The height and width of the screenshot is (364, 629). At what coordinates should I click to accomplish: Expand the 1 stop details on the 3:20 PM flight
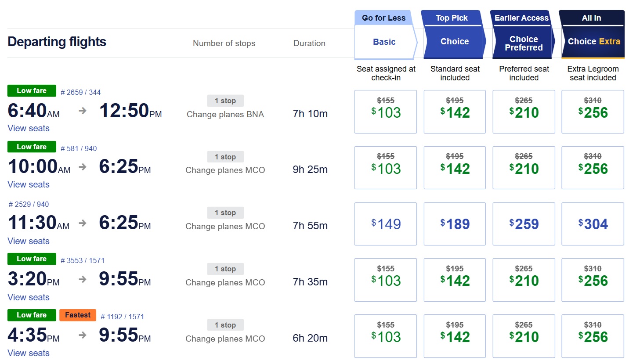coord(225,269)
